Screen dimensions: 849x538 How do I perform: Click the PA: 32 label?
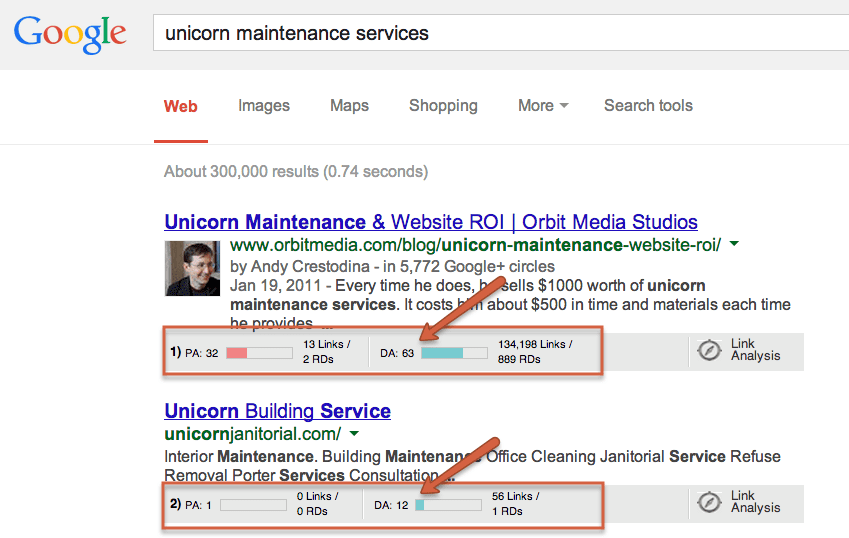click(201, 353)
